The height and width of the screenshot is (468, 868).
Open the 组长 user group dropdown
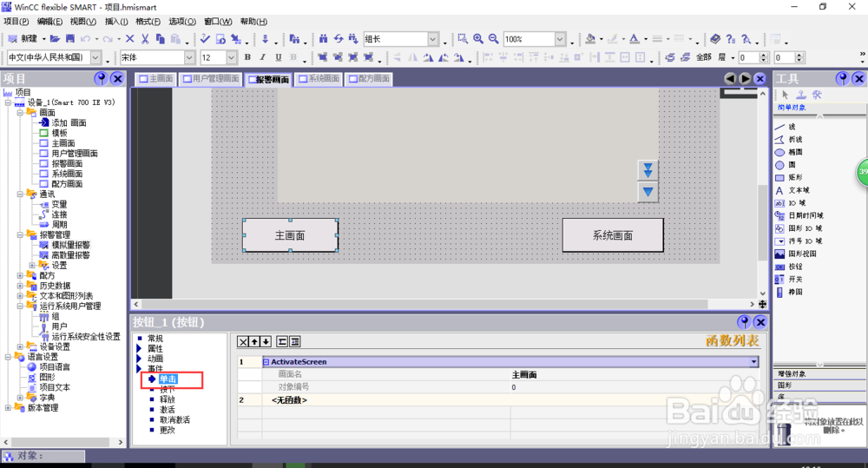[433, 39]
